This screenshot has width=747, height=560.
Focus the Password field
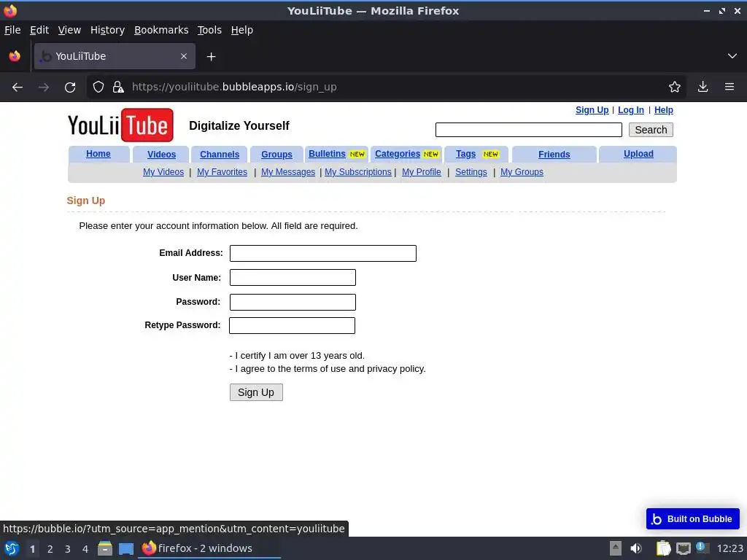pos(293,303)
